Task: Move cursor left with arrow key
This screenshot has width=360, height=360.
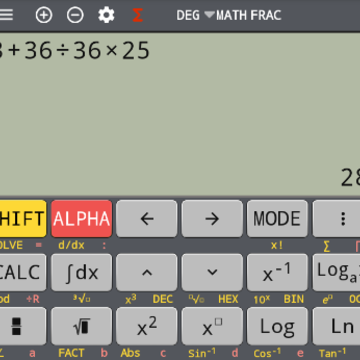Action: 147,219
